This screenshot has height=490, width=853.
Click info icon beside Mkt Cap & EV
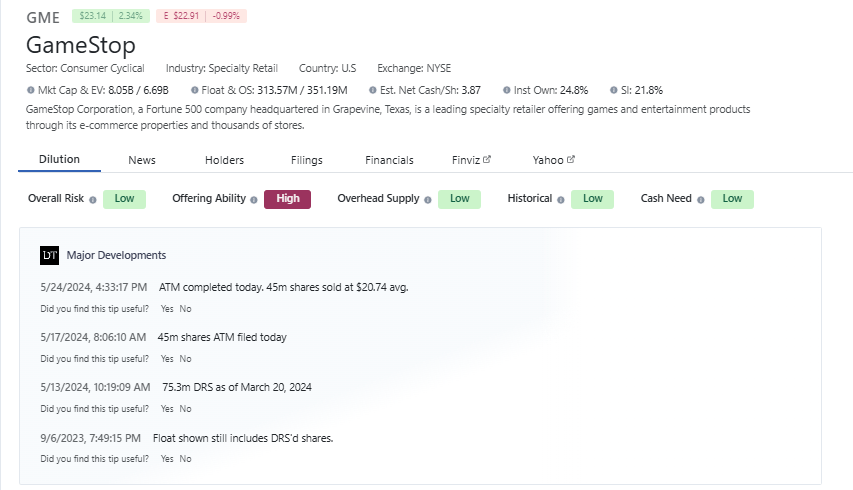point(31,90)
